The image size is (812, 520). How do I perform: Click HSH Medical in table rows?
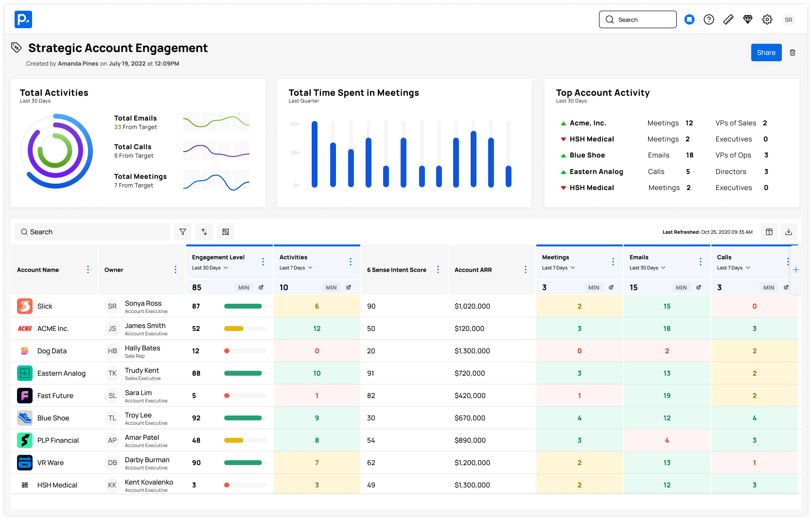(x=57, y=485)
